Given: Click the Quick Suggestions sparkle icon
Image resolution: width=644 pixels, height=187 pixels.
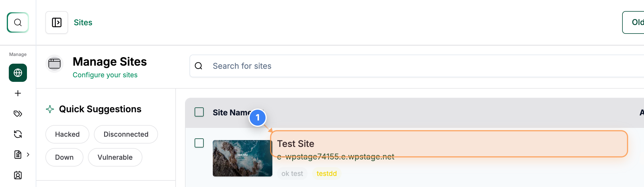Looking at the screenshot, I should (x=50, y=109).
